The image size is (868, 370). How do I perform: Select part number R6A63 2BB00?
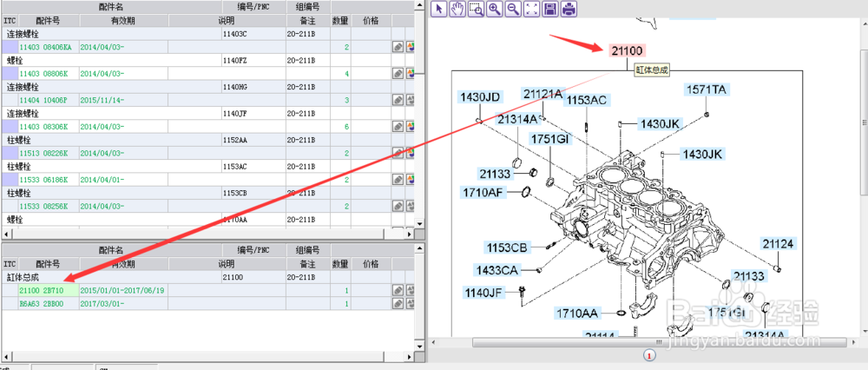(42, 304)
